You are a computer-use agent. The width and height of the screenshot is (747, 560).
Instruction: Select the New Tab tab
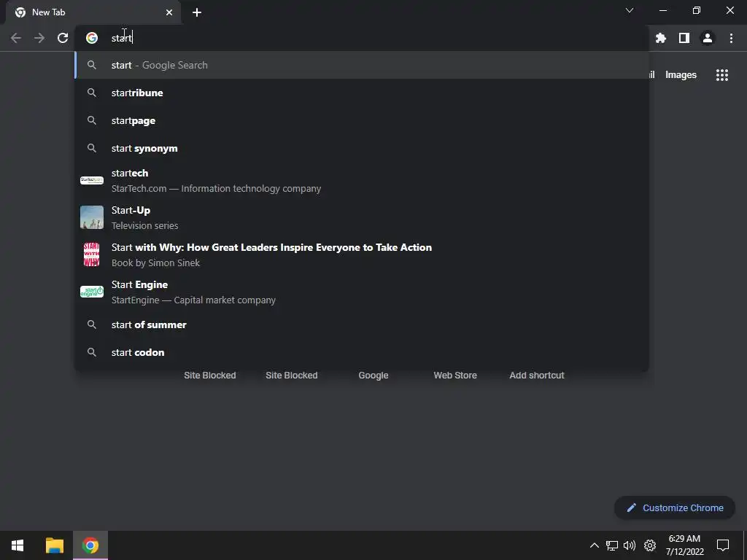coord(93,12)
